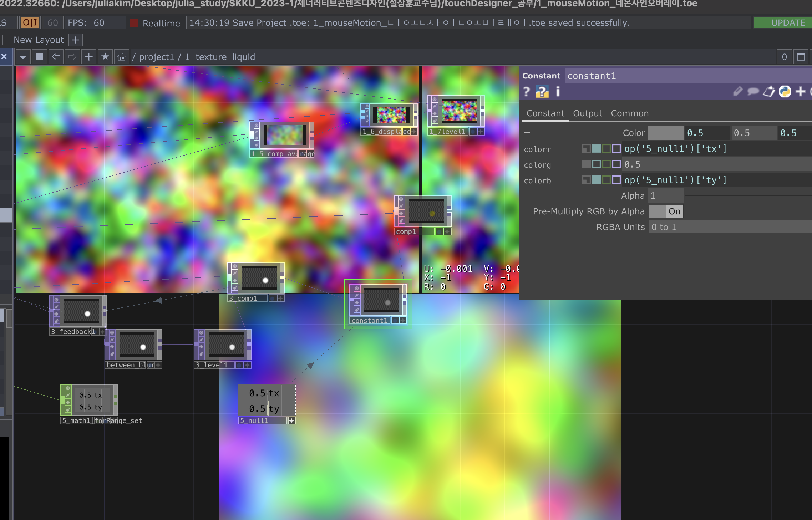Click the bookmark star icon in path bar
Screen dimensions: 812x520
105,57
